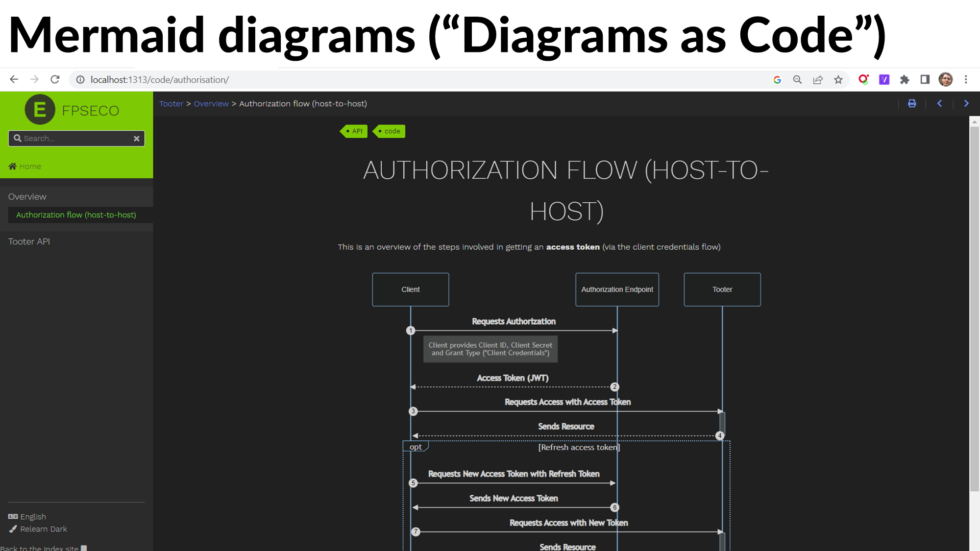Go back using browser back arrow
Image resolution: width=980 pixels, height=551 pixels.
tap(14, 79)
